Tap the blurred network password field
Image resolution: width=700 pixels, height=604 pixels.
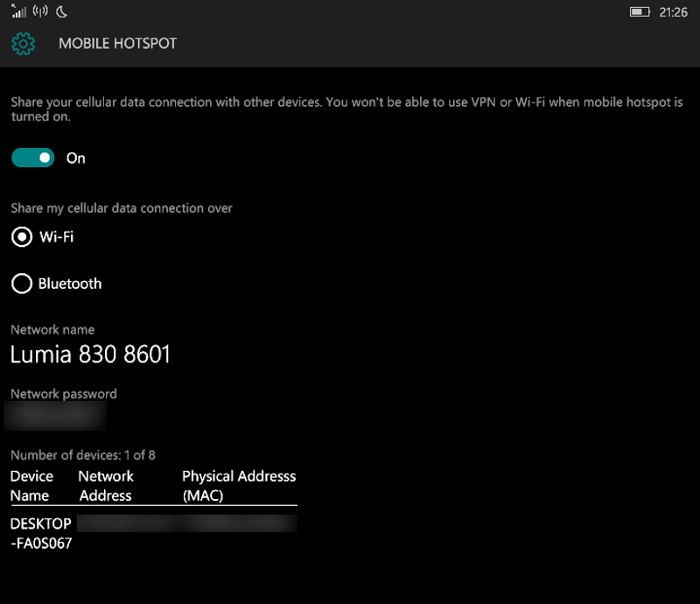[55, 416]
